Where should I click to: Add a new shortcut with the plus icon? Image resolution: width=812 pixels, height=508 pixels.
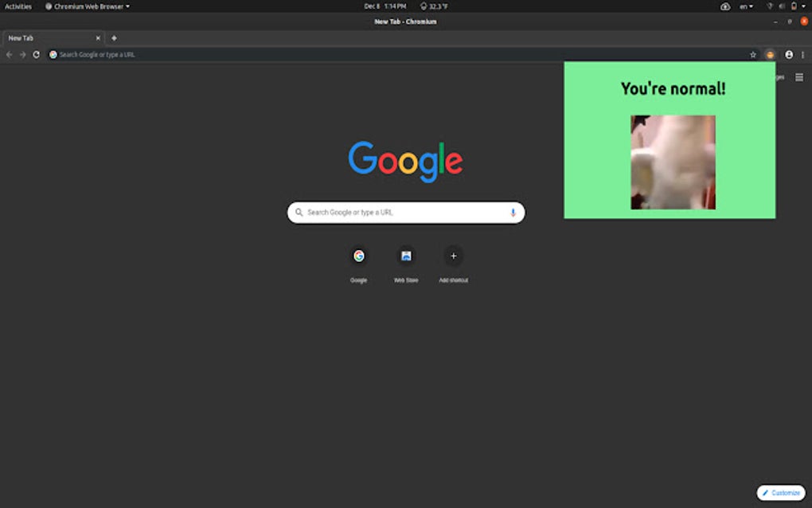point(453,256)
